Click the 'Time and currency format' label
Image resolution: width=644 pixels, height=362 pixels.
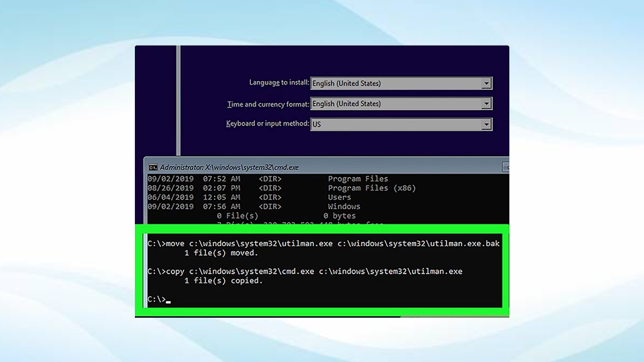[268, 104]
